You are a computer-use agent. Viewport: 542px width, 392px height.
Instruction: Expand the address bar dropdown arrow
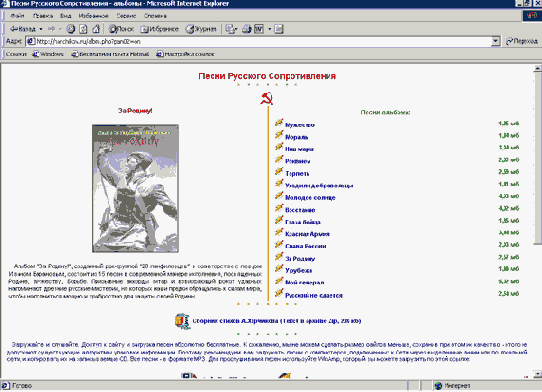(x=495, y=41)
